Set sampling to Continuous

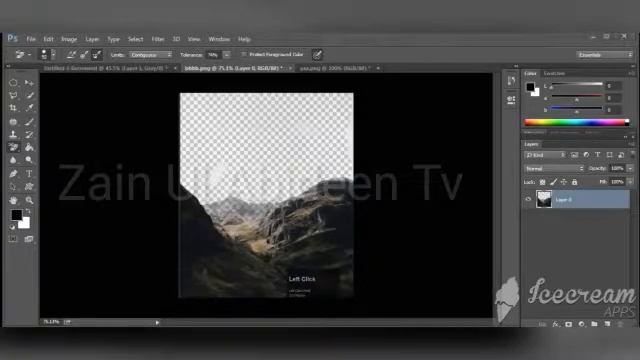(71, 55)
